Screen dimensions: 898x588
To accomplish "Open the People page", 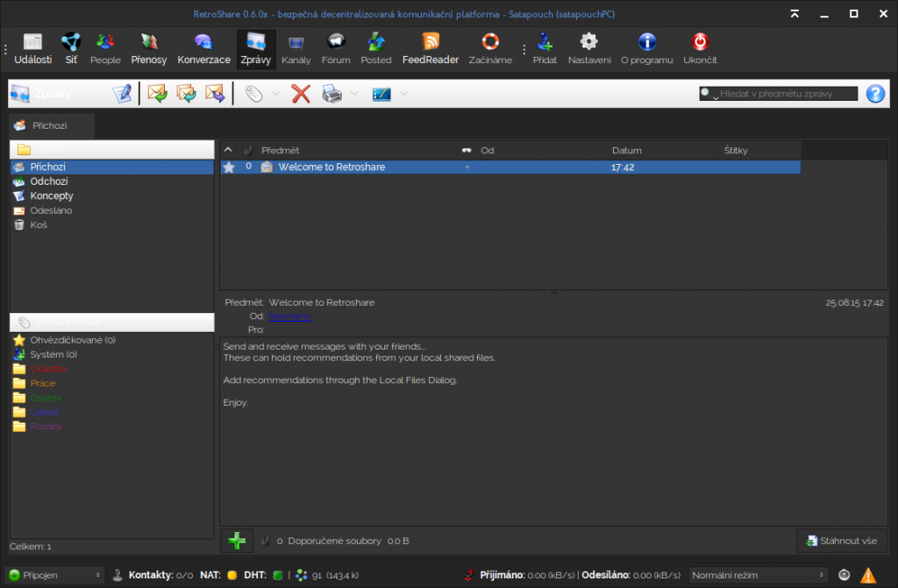I will pos(105,49).
